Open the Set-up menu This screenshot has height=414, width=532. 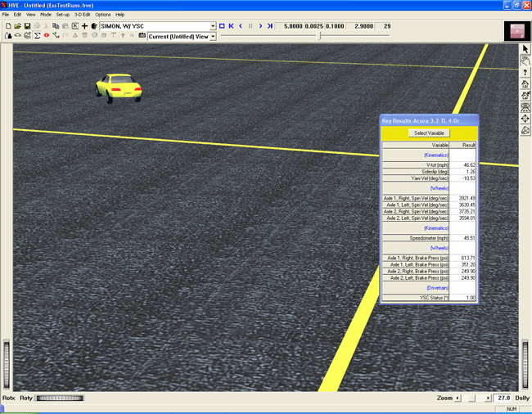(63, 15)
